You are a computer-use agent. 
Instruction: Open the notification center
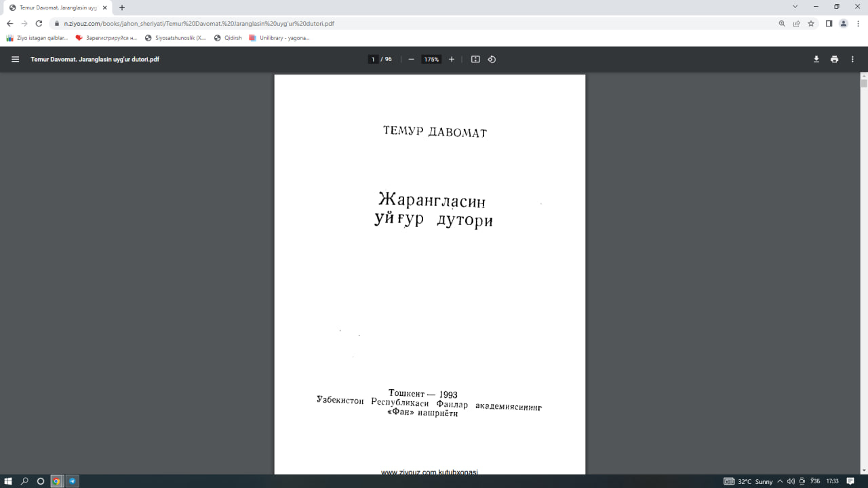pos(850,481)
